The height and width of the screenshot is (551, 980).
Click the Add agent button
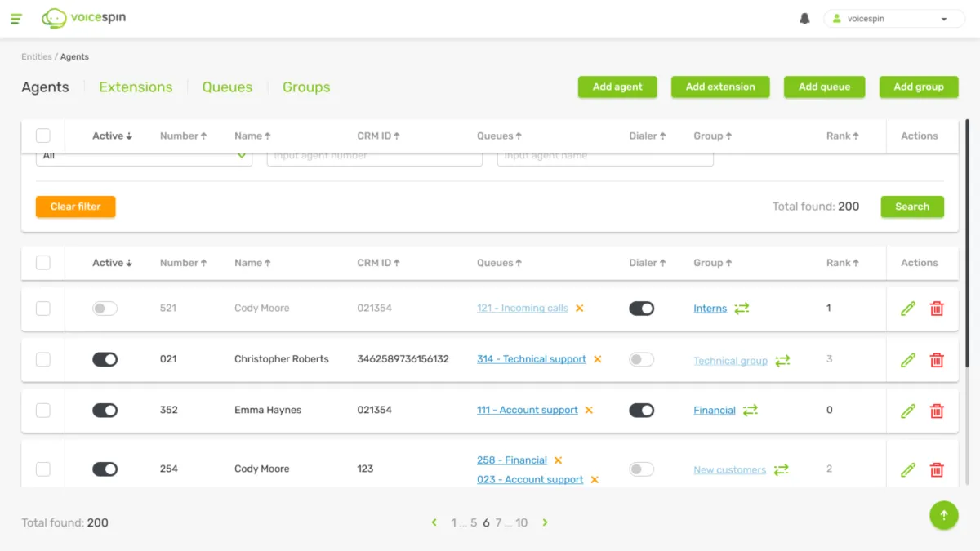[x=617, y=87]
